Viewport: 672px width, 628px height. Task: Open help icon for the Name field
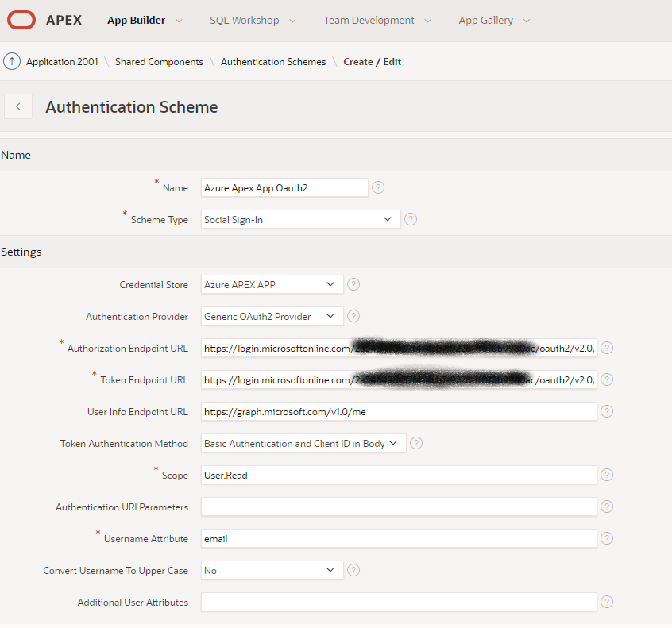[x=378, y=187]
